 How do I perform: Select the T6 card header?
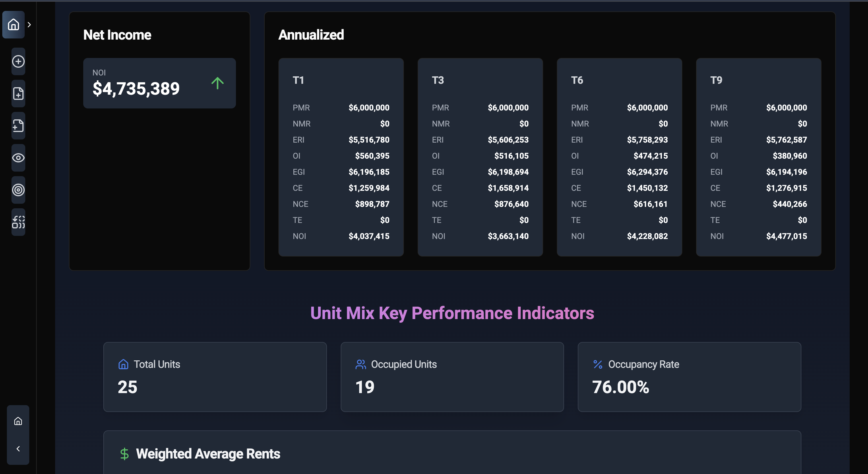click(577, 80)
